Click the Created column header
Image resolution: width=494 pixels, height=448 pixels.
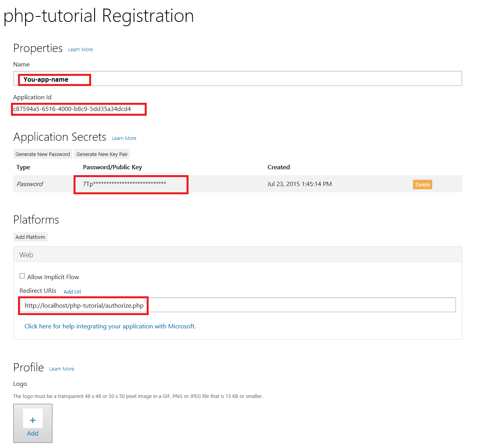278,167
